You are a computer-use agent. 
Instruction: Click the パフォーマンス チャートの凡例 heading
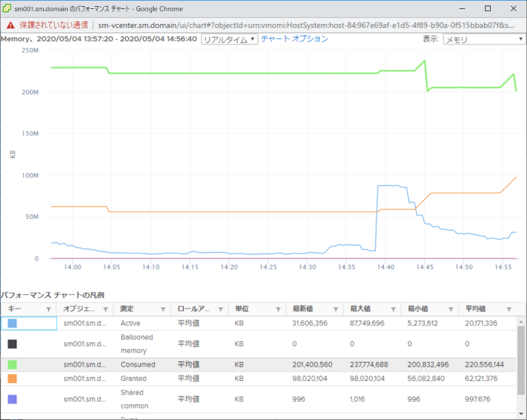[53, 295]
